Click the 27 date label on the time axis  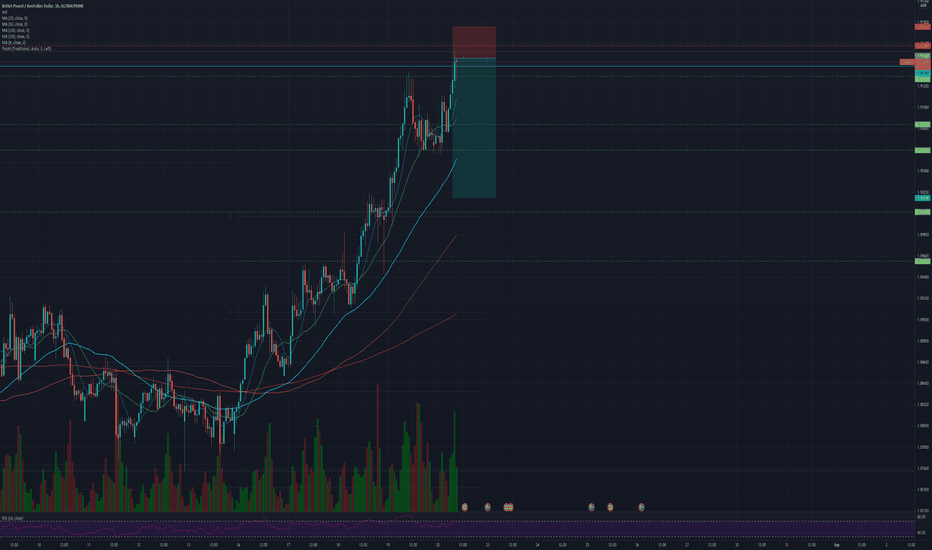point(687,545)
